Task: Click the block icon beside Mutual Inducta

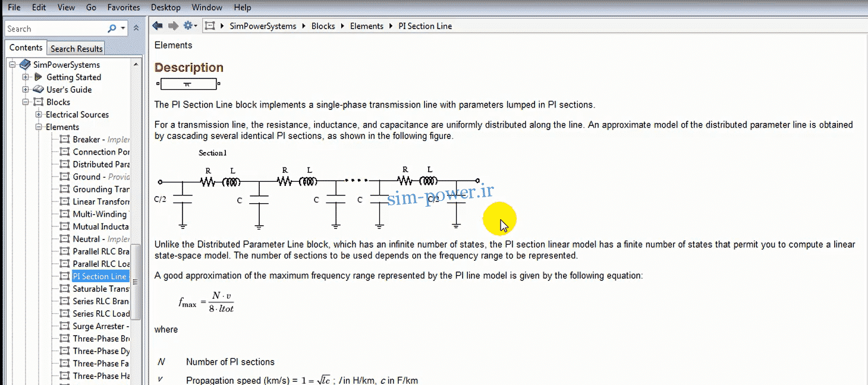Action: (65, 227)
